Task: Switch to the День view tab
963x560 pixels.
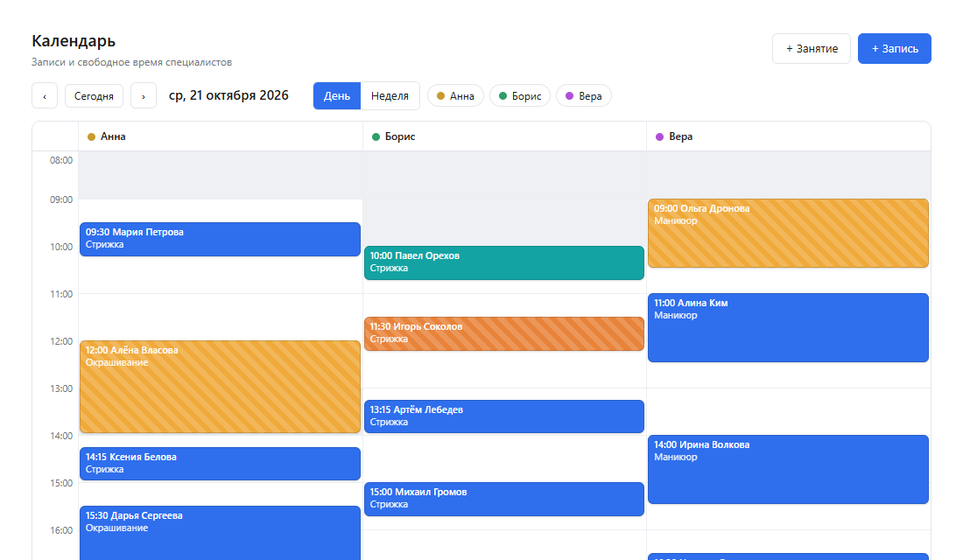Action: click(336, 95)
